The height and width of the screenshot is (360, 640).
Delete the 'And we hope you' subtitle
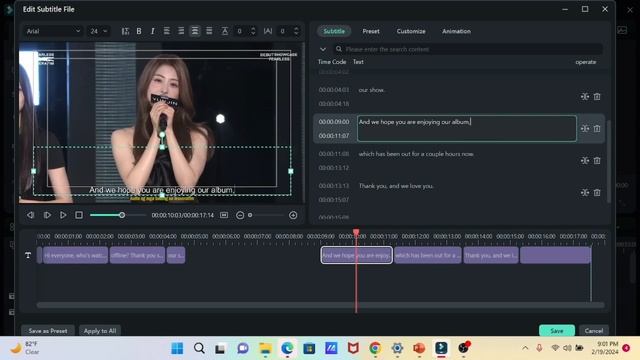pos(597,129)
